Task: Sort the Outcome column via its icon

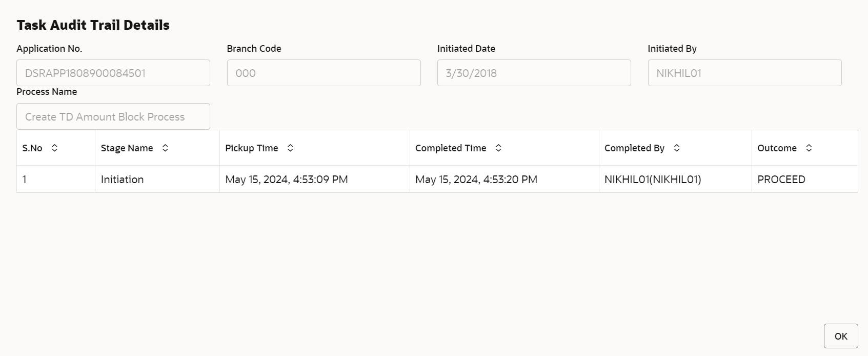Action: click(809, 148)
